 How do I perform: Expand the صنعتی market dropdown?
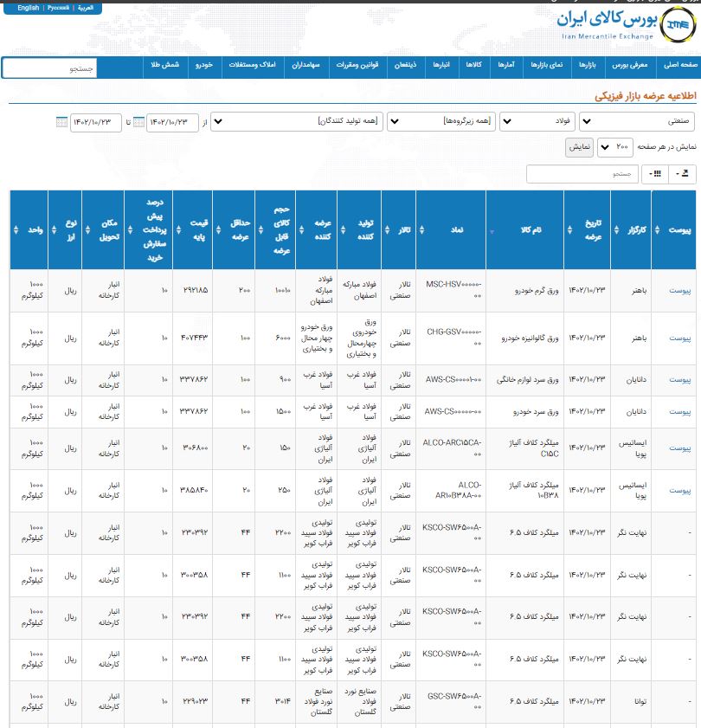[x=637, y=122]
